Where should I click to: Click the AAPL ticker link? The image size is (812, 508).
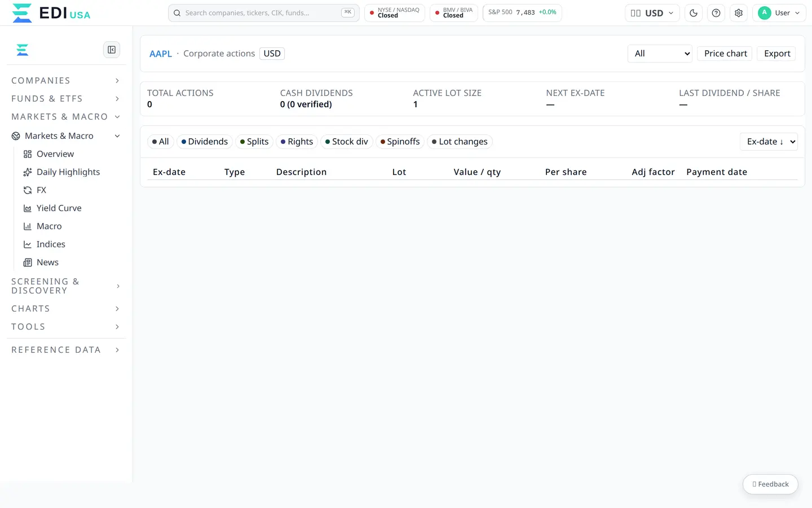point(161,54)
